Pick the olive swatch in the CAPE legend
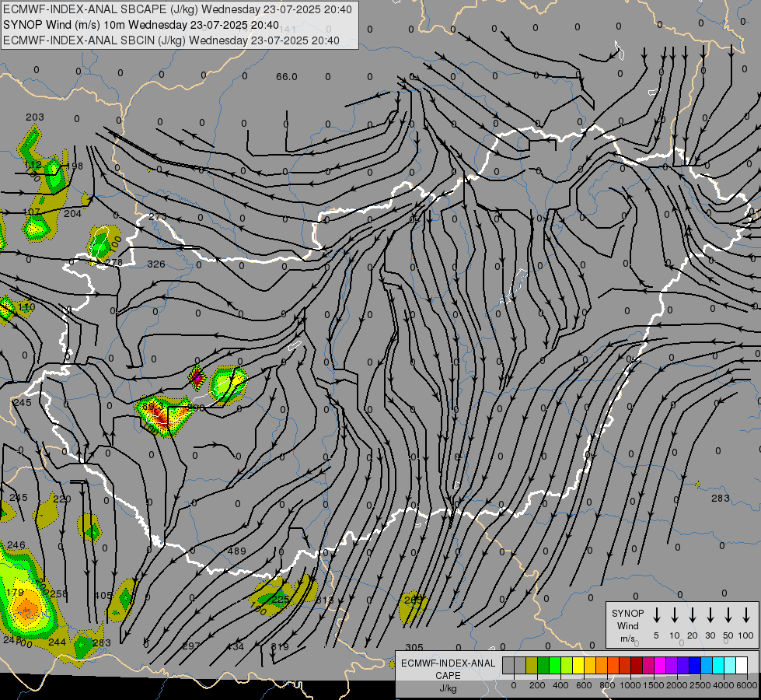This screenshot has height=700, width=761. point(532,665)
